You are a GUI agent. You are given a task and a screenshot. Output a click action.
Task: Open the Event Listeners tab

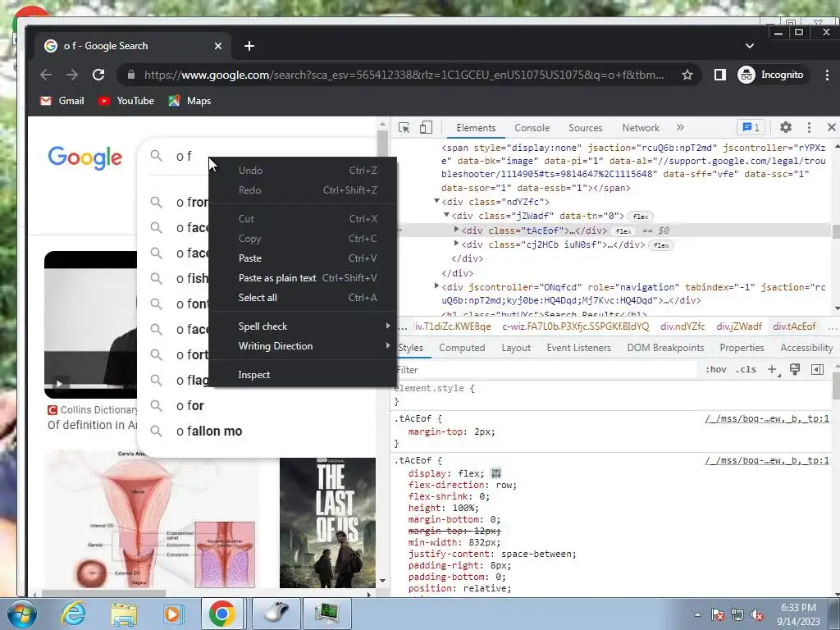click(578, 348)
